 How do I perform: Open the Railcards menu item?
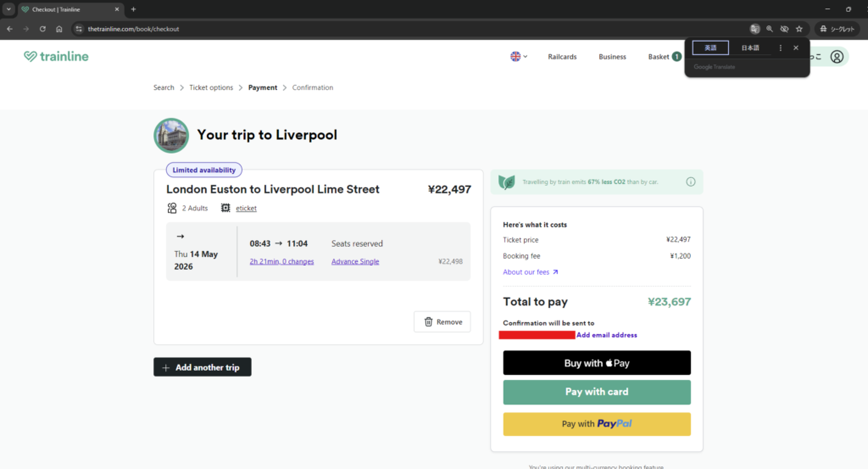[x=562, y=57]
